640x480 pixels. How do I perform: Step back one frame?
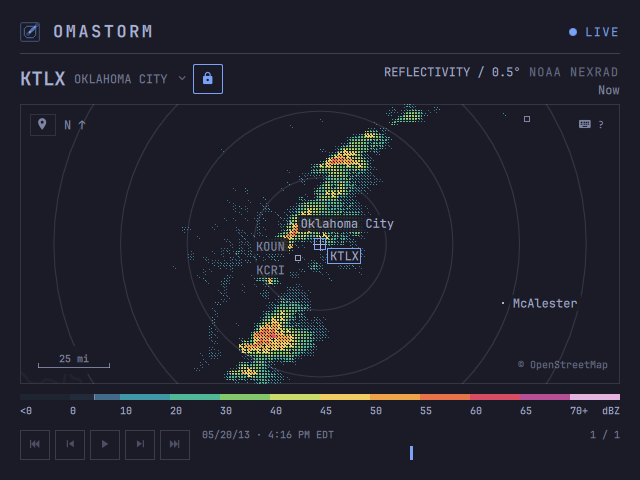click(x=70, y=444)
